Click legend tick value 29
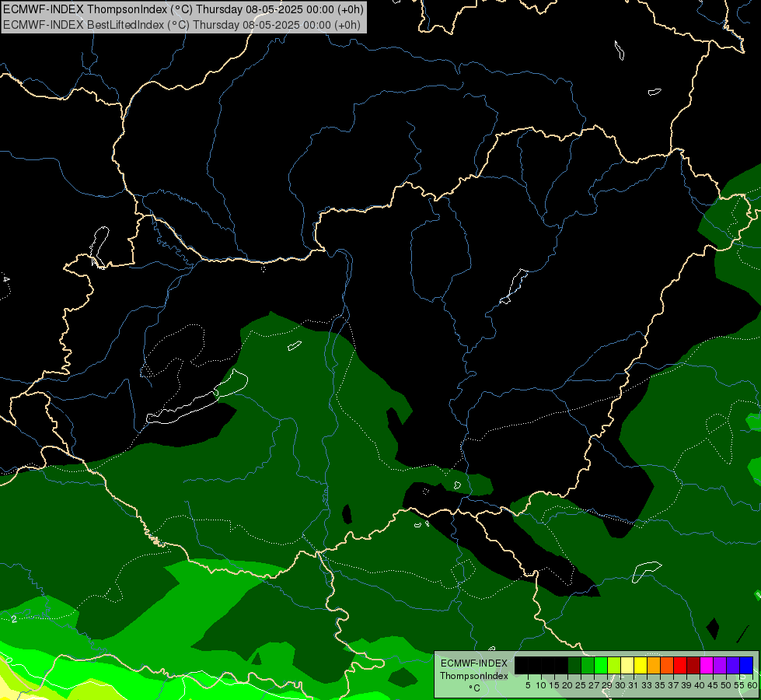761x700 pixels. 607,685
